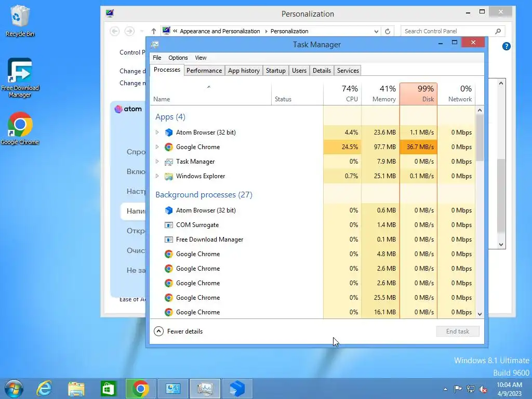Open Windows Store from taskbar
532x399 pixels.
tap(109, 389)
